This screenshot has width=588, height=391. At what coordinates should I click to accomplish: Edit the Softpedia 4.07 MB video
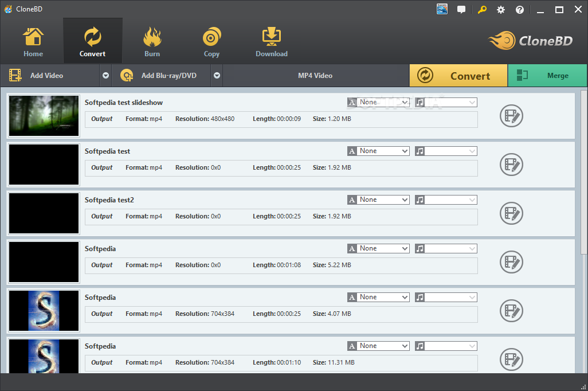point(511,311)
